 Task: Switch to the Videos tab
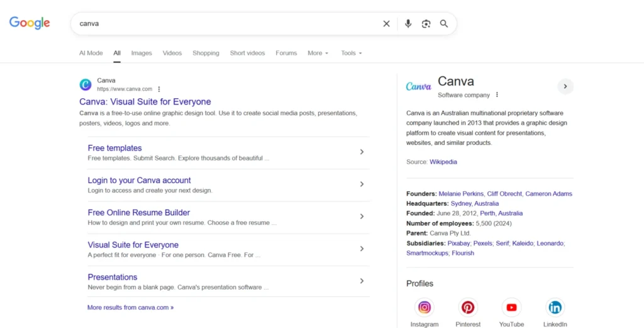pyautogui.click(x=172, y=53)
